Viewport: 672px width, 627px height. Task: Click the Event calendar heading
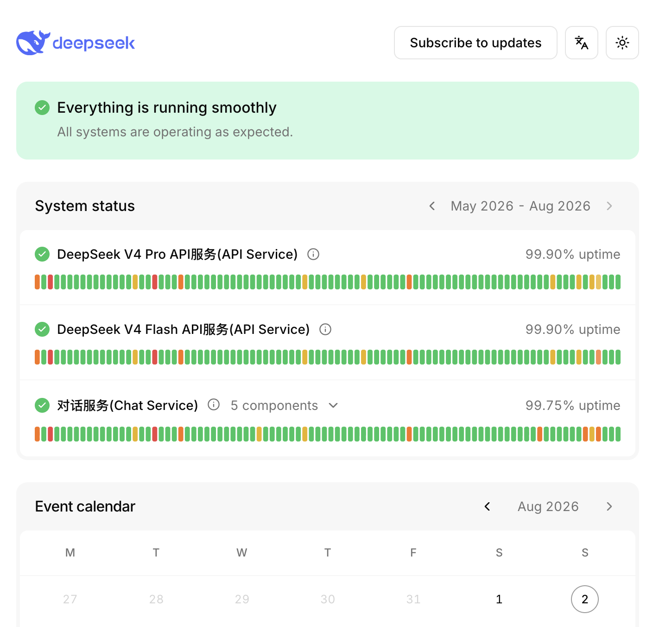click(85, 506)
